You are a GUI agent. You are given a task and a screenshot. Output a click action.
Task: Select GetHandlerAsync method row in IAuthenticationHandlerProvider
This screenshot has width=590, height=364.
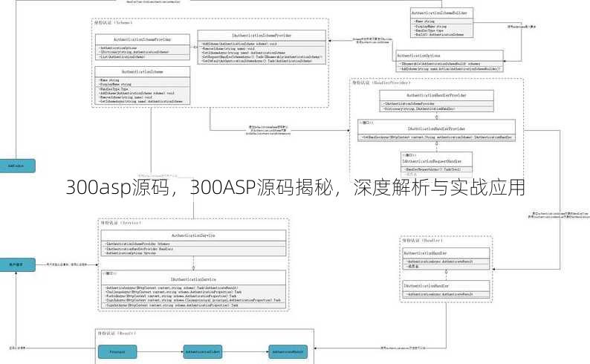436,137
